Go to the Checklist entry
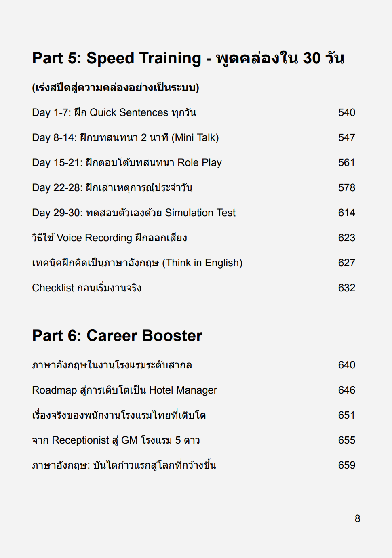The image size is (392, 558). (x=86, y=288)
